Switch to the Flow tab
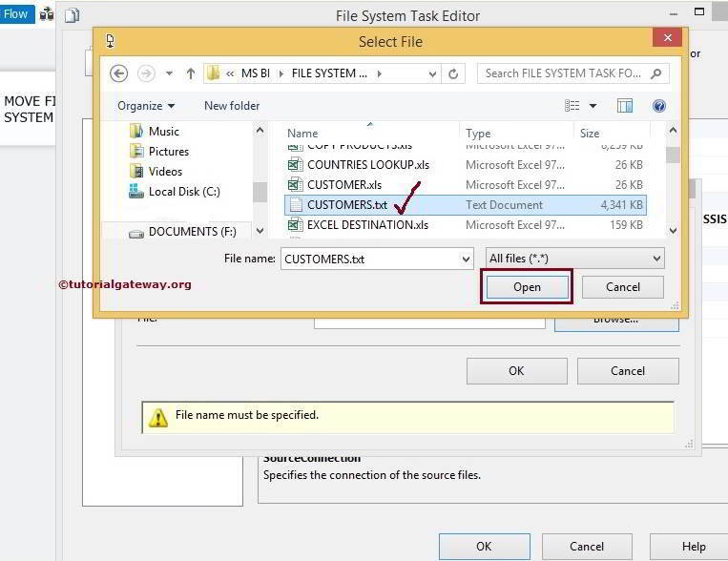The height and width of the screenshot is (561, 728). tap(17, 14)
